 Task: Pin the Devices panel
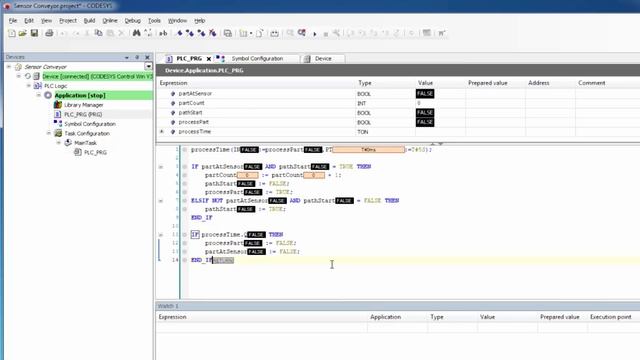pos(137,57)
